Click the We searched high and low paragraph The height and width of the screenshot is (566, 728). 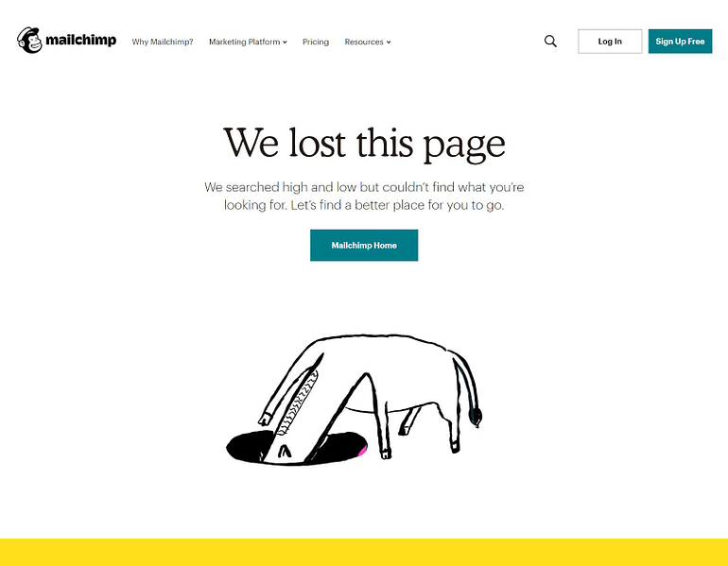click(x=364, y=196)
